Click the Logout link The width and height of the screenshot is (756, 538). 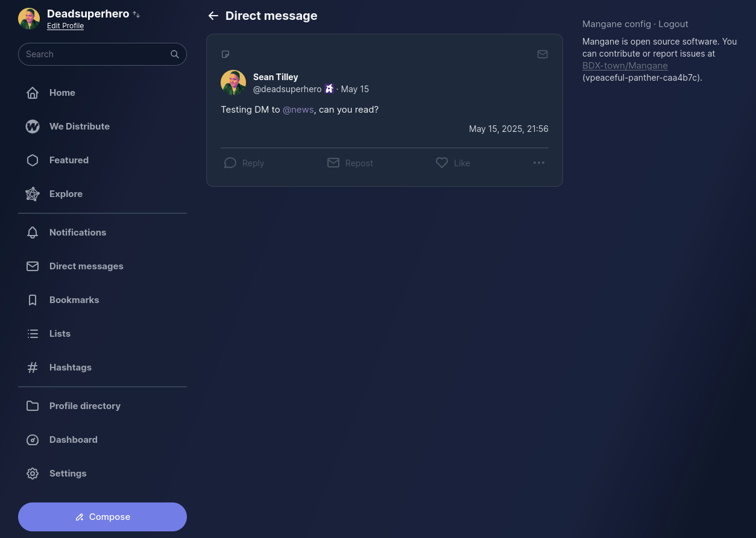click(673, 24)
